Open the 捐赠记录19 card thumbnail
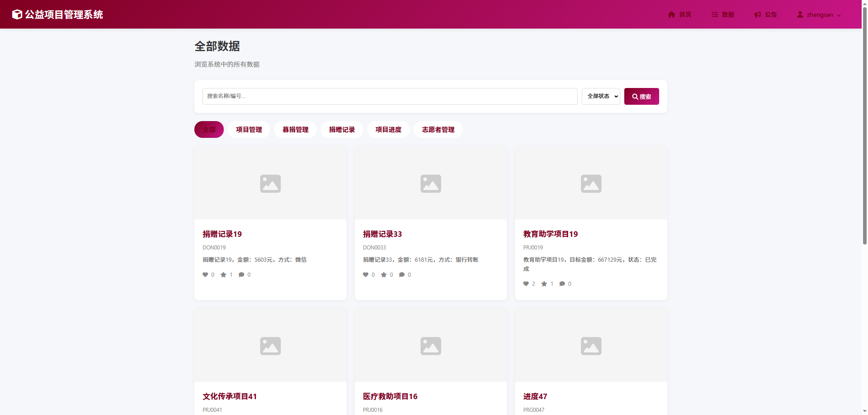This screenshot has width=868, height=415. point(270,183)
